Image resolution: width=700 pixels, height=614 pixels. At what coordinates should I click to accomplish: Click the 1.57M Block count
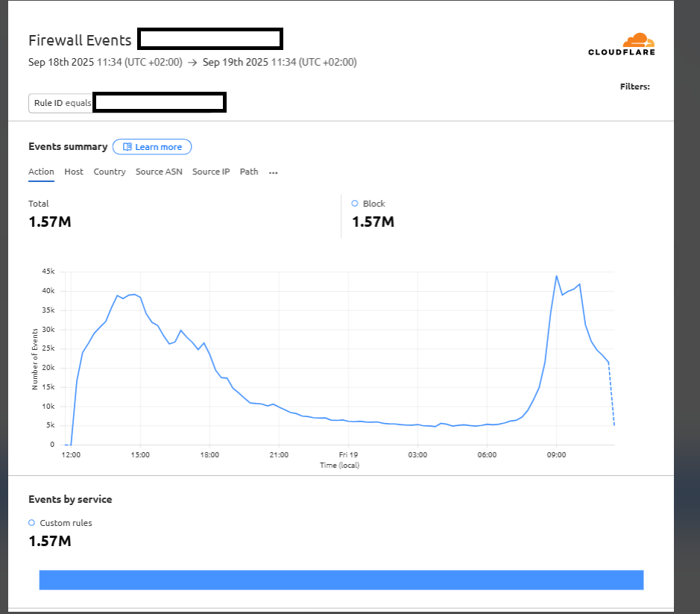click(x=373, y=222)
